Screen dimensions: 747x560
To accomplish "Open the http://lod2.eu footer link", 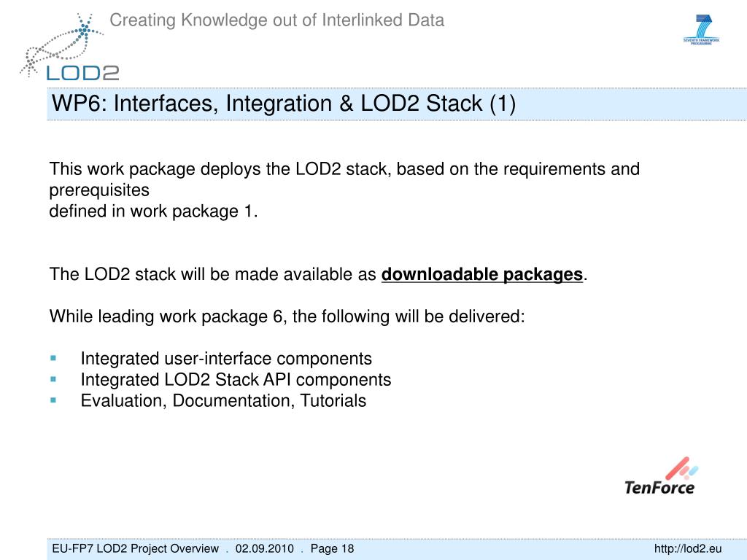I will click(x=687, y=548).
